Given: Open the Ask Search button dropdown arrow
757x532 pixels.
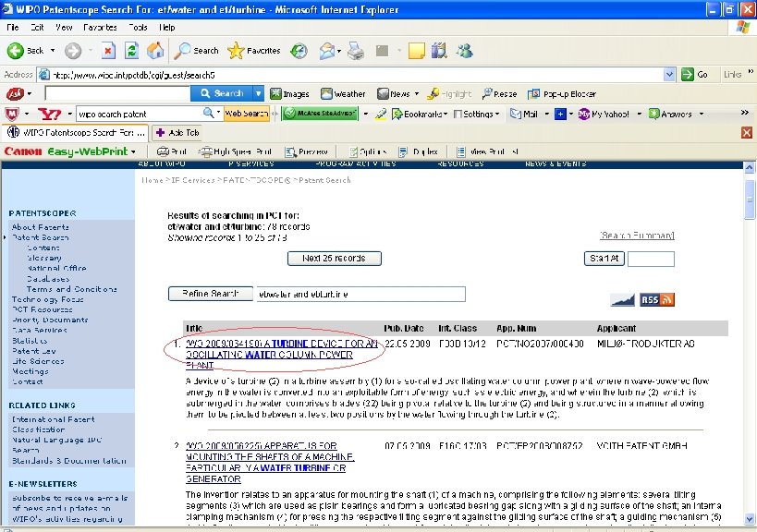Looking at the screenshot, I should (x=259, y=93).
